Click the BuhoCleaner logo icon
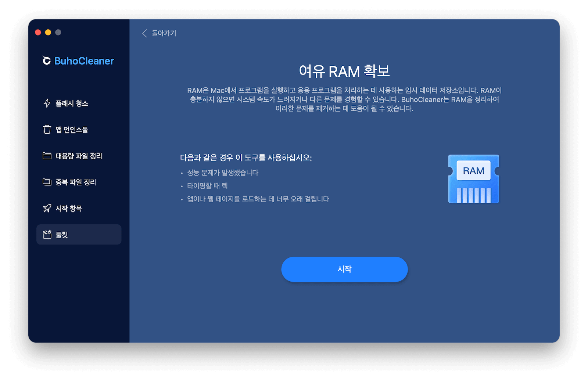 click(47, 61)
